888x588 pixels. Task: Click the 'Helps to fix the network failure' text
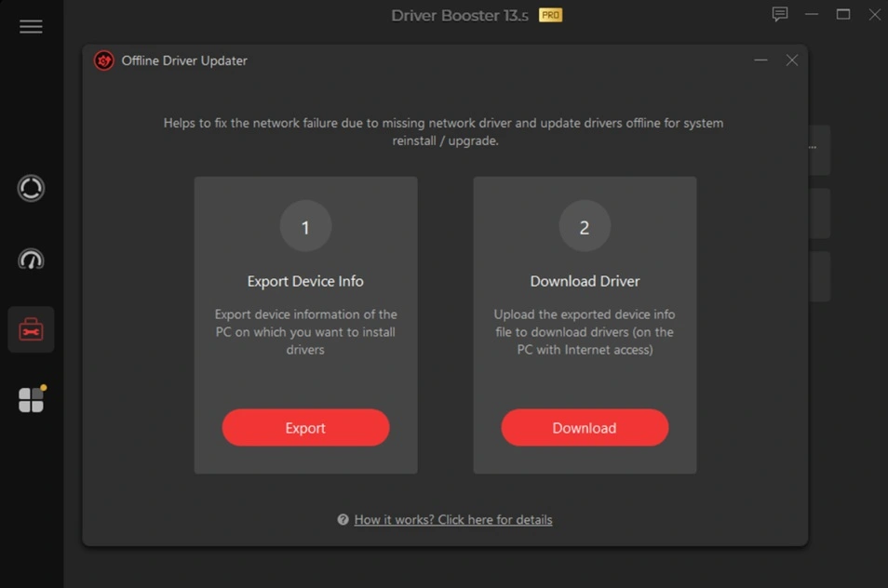[x=443, y=132]
